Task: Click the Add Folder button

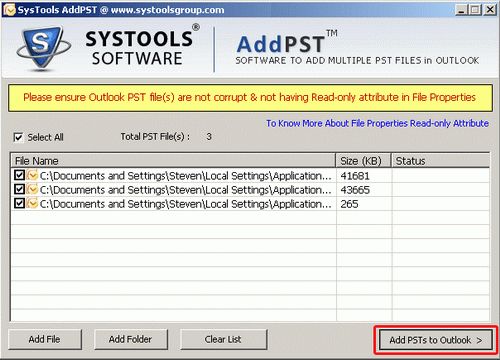Action: 131,339
